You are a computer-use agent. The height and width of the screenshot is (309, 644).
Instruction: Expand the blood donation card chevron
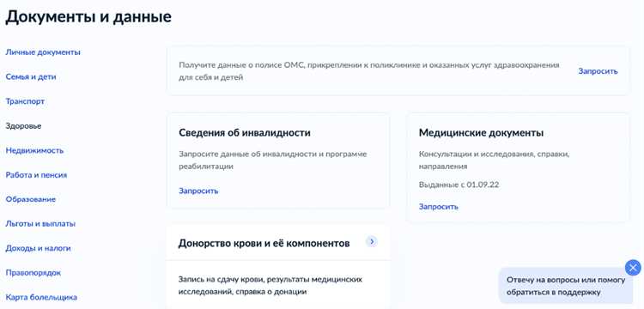tap(372, 242)
